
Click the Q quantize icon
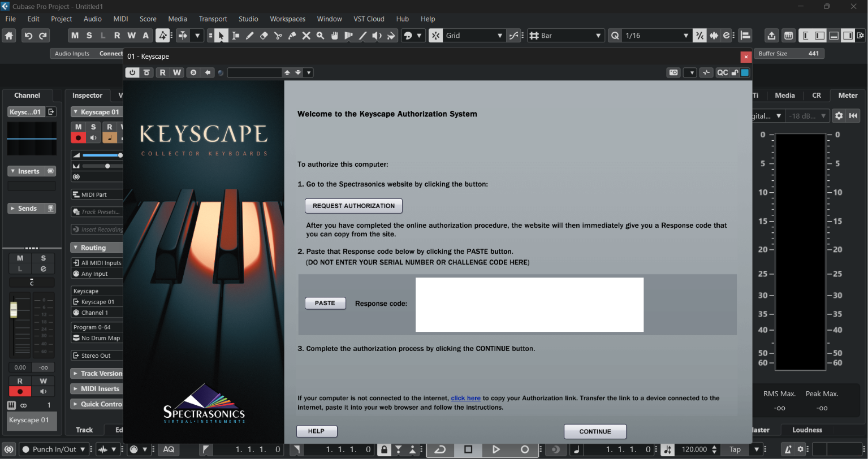615,36
